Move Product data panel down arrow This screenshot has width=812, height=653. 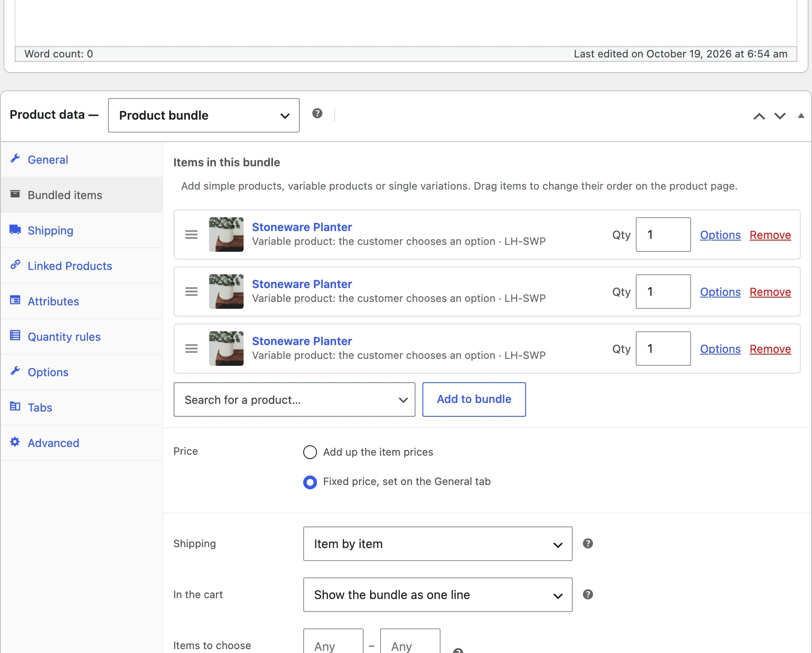click(x=780, y=116)
